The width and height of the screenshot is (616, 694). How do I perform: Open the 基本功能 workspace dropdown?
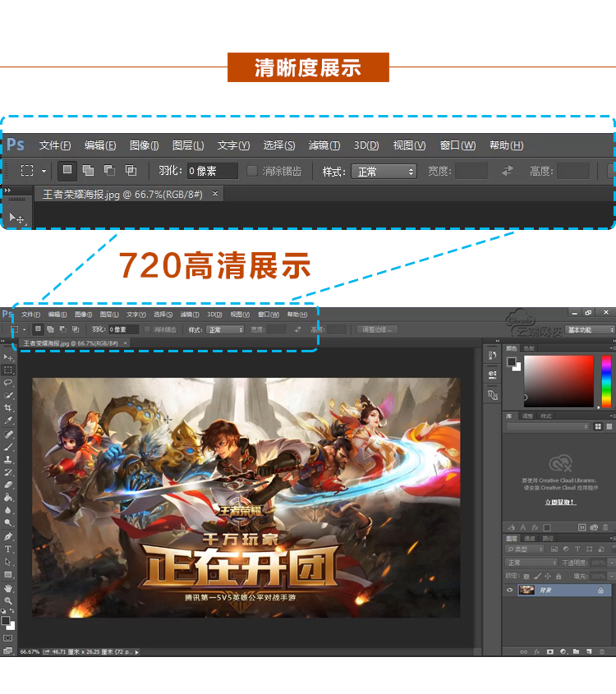590,329
